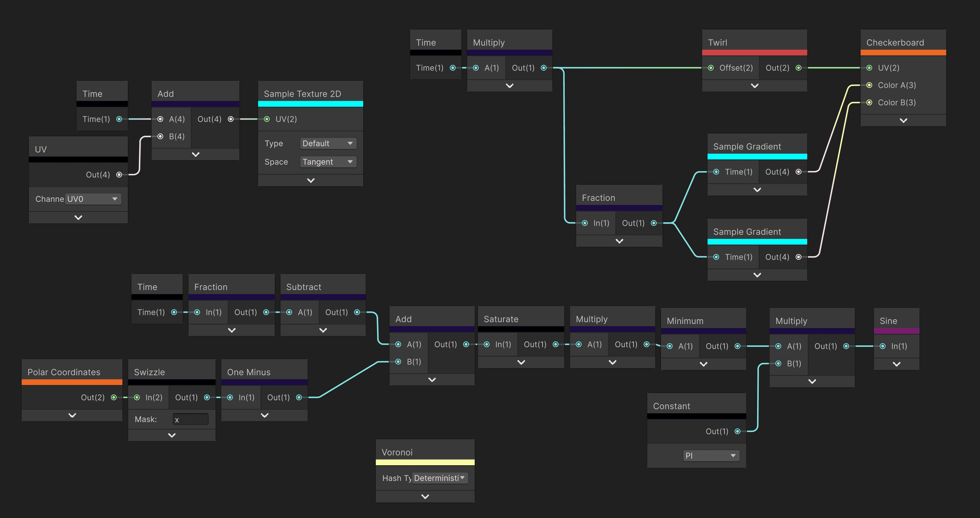Click Checkerboard Color A(3) input port
The image size is (980, 518).
(x=869, y=85)
